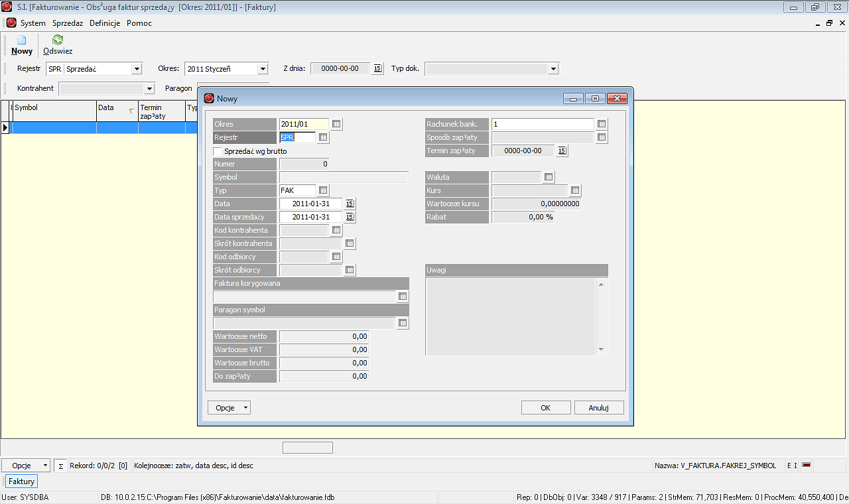Open lookup for Skrót odbiorcy
The image size is (849, 504).
point(350,270)
